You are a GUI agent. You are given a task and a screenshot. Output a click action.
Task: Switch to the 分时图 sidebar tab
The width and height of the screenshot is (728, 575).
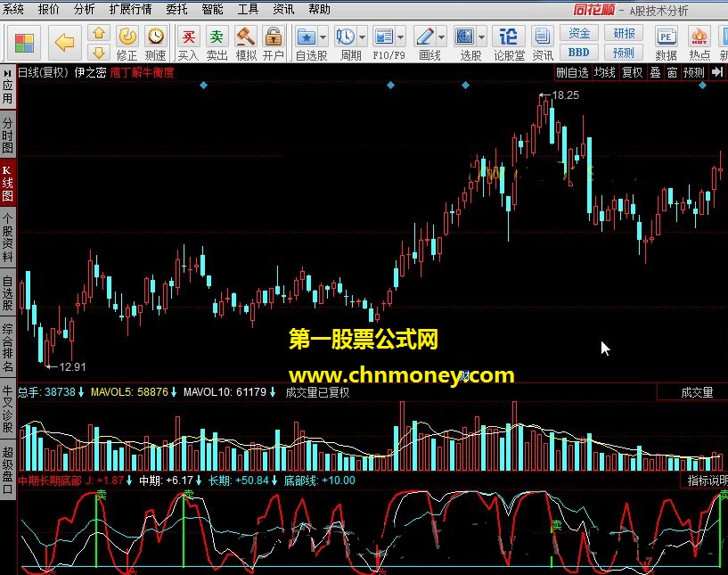click(x=7, y=136)
